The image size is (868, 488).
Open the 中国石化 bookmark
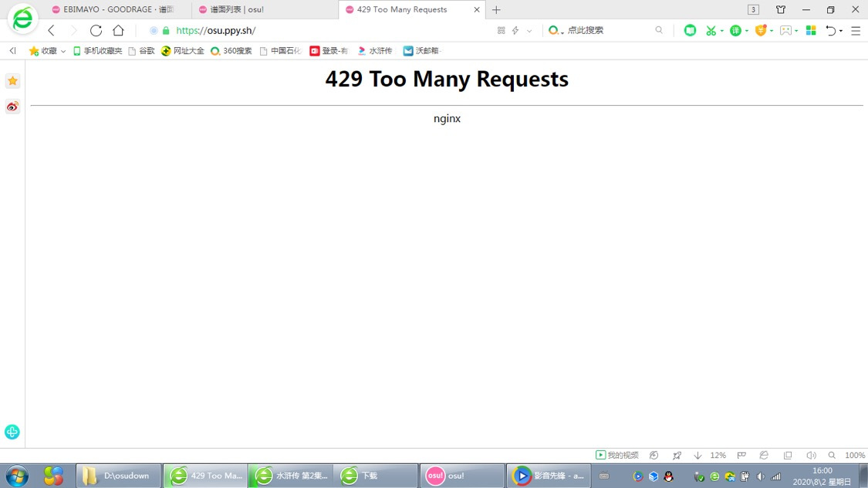(x=281, y=51)
